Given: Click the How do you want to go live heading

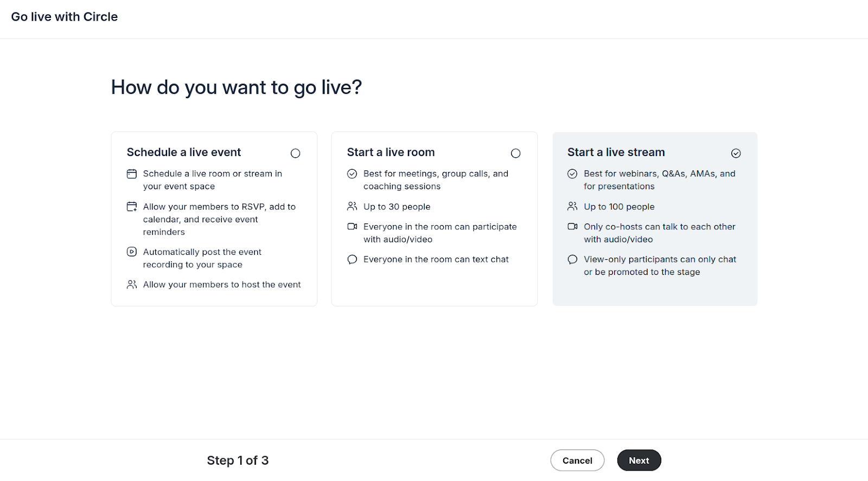Looking at the screenshot, I should tap(237, 87).
